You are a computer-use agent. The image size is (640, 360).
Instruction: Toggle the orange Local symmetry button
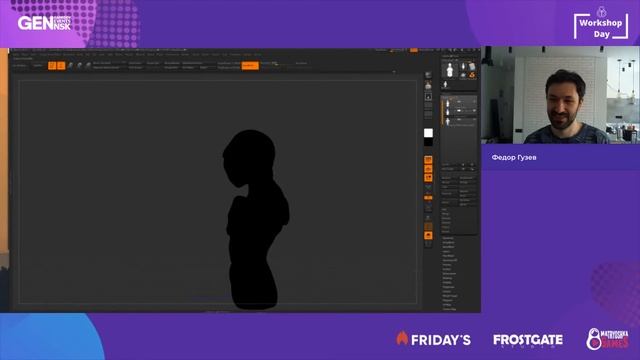point(428,178)
